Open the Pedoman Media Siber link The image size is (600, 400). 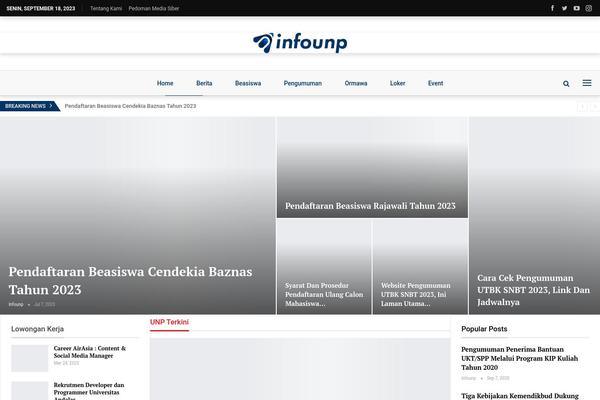(154, 8)
